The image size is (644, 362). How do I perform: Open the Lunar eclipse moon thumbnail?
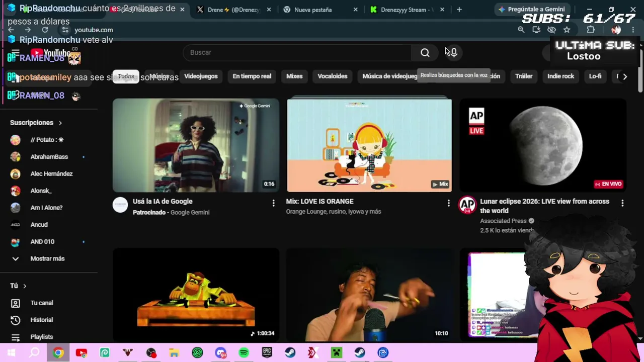(543, 146)
